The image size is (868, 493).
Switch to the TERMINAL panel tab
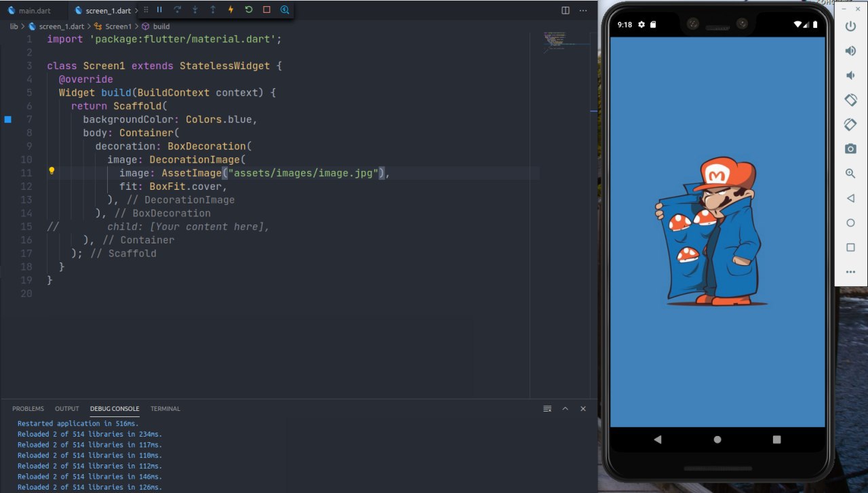(x=165, y=409)
